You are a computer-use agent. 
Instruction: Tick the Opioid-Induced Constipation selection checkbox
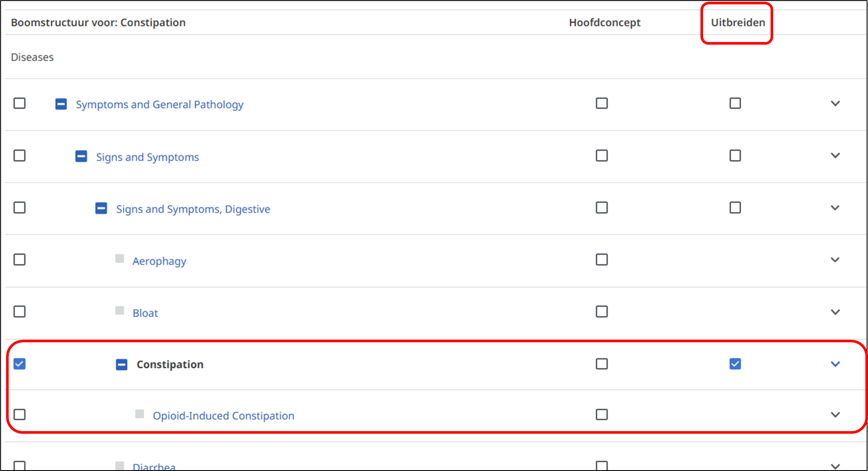point(19,415)
